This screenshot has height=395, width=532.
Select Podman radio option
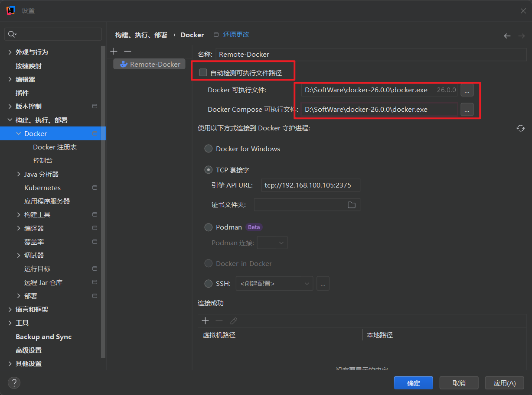pos(209,227)
